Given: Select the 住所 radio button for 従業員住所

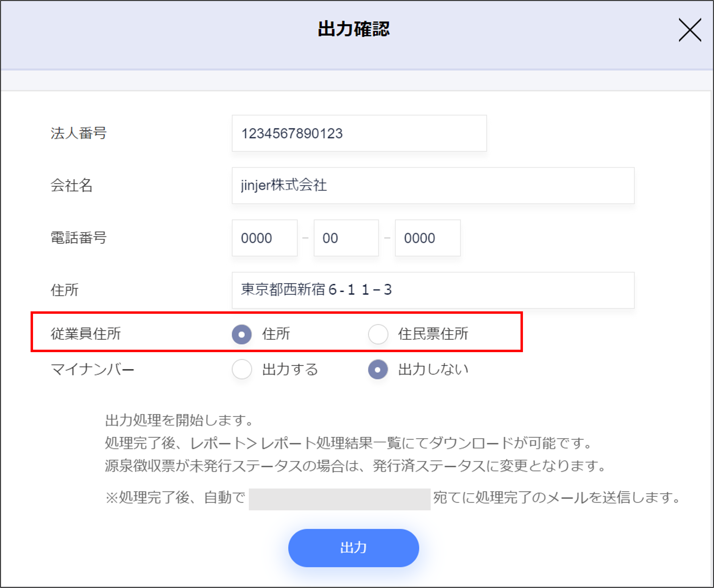Looking at the screenshot, I should [x=242, y=334].
